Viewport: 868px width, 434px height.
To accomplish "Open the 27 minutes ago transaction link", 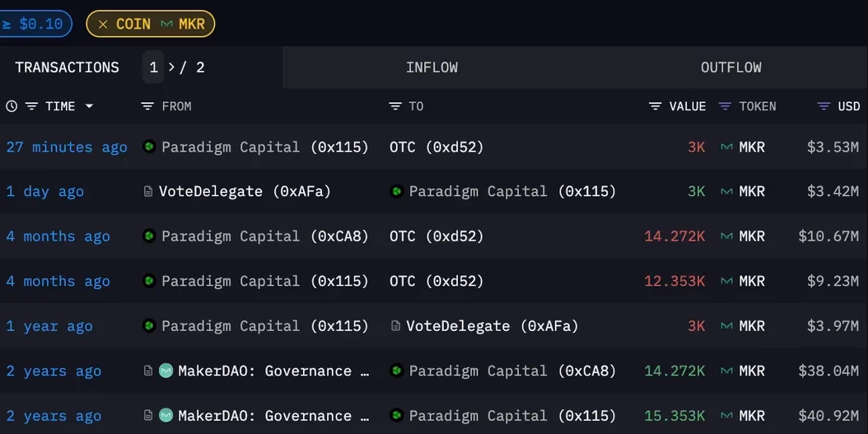I will click(67, 147).
